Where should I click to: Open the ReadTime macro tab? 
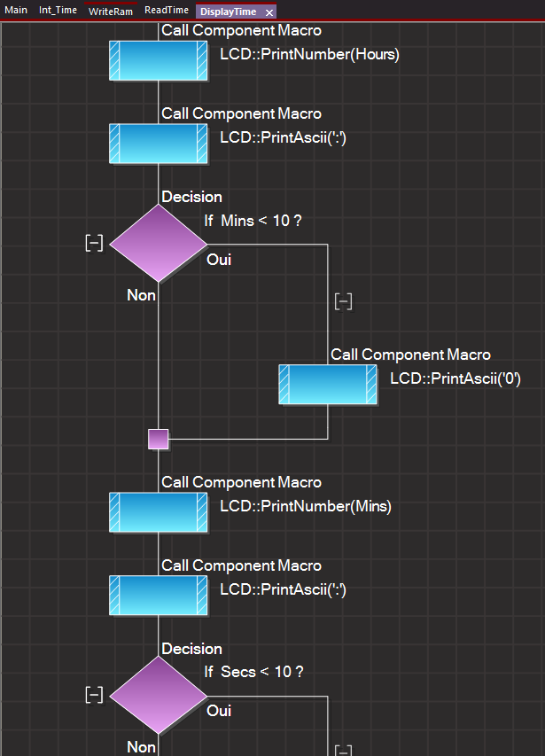pos(167,11)
